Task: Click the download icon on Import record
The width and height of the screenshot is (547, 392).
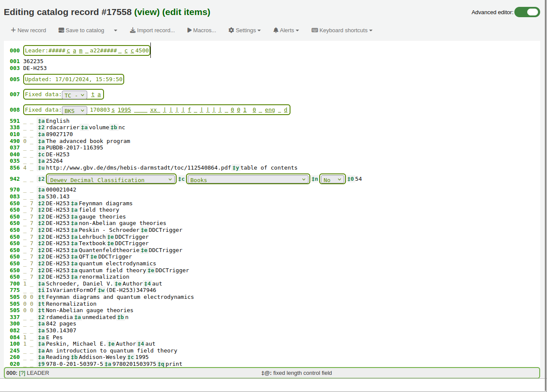Action: point(133,30)
